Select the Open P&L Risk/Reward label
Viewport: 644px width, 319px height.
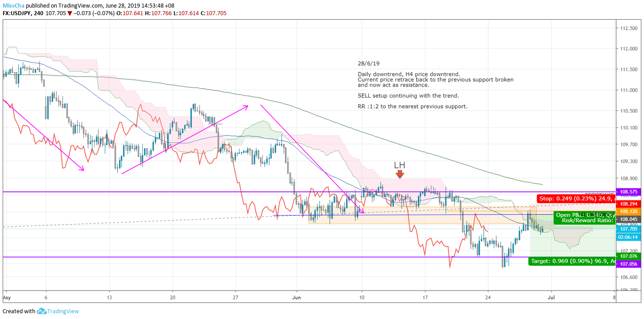pyautogui.click(x=585, y=217)
